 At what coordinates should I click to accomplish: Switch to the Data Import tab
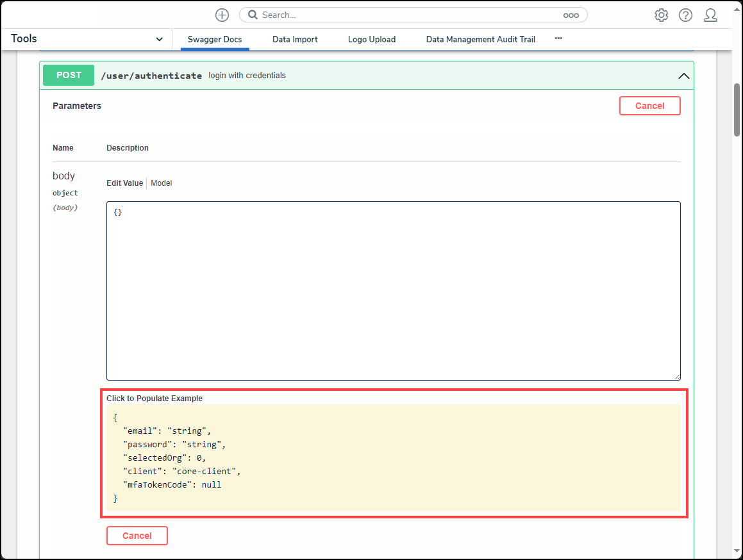[x=295, y=39]
